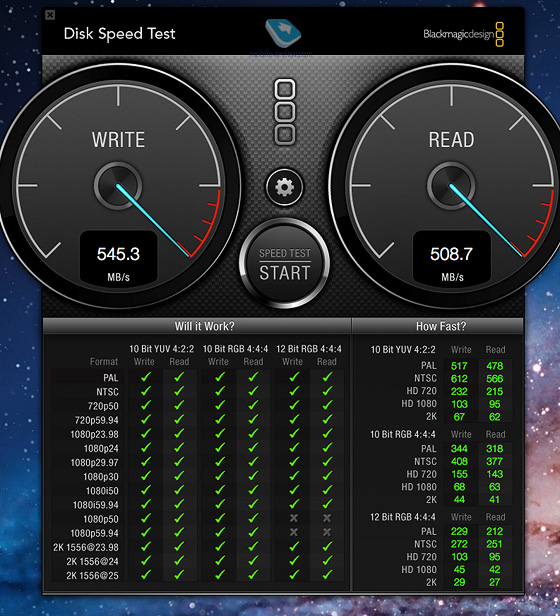Screen dimensions: 560x616
Task: Click the Blackmagicdesign logo
Action: coord(463,34)
